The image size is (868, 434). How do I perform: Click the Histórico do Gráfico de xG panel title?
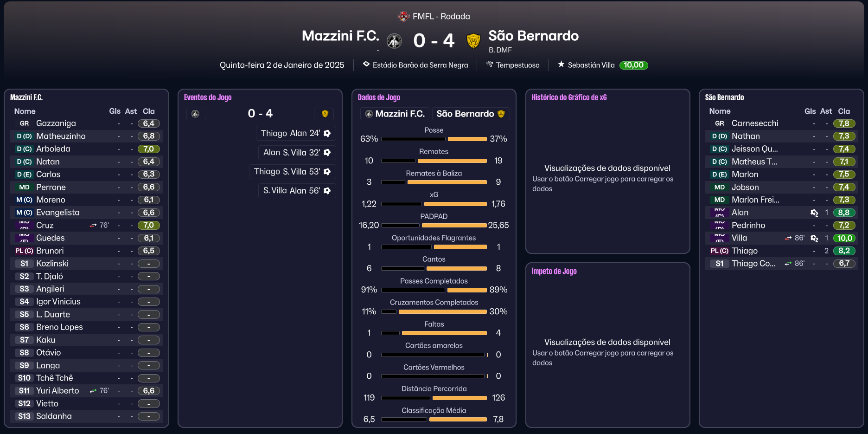(569, 97)
